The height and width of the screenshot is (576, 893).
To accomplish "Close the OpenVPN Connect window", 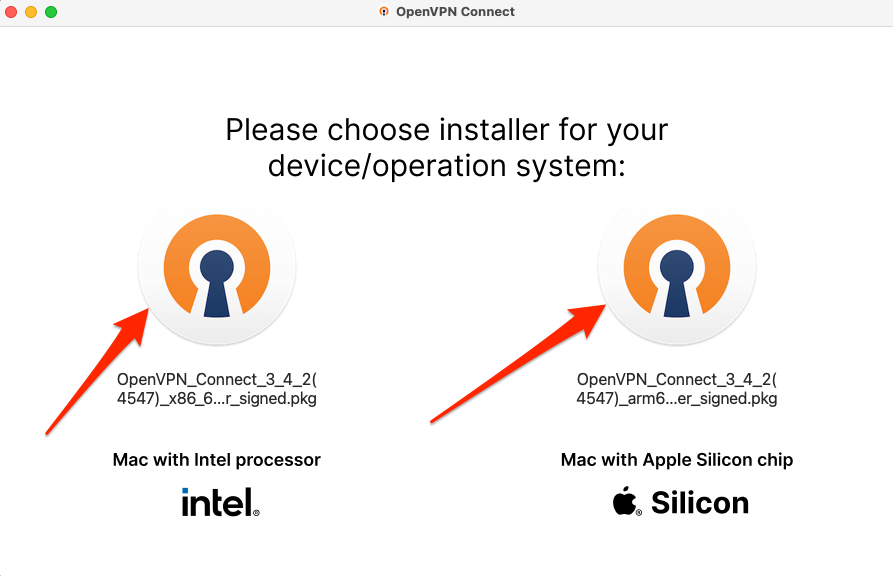I will point(12,12).
